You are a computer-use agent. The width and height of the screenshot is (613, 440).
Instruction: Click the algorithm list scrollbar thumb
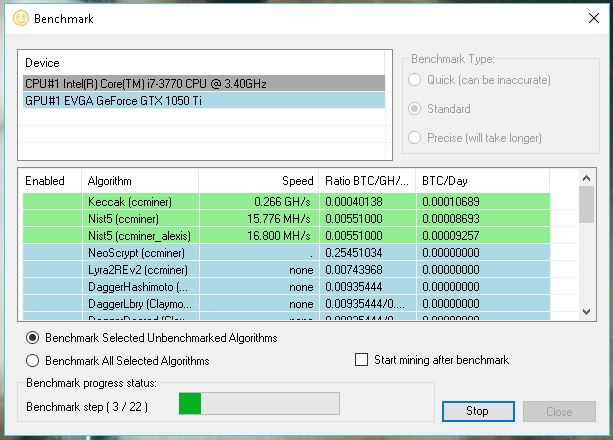tap(586, 204)
